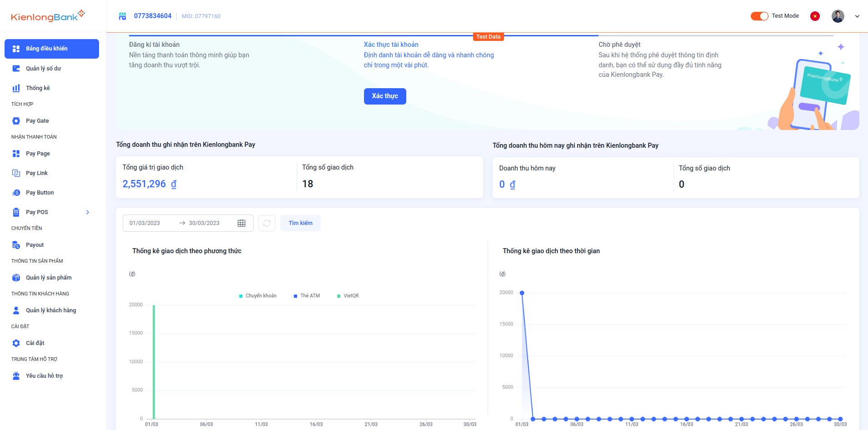Toggle VietQR legend swatch

[x=339, y=296]
